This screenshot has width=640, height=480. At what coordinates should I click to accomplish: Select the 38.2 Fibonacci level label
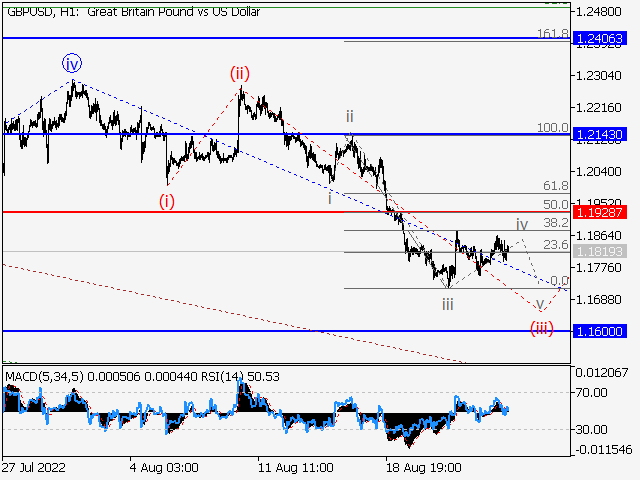click(557, 223)
